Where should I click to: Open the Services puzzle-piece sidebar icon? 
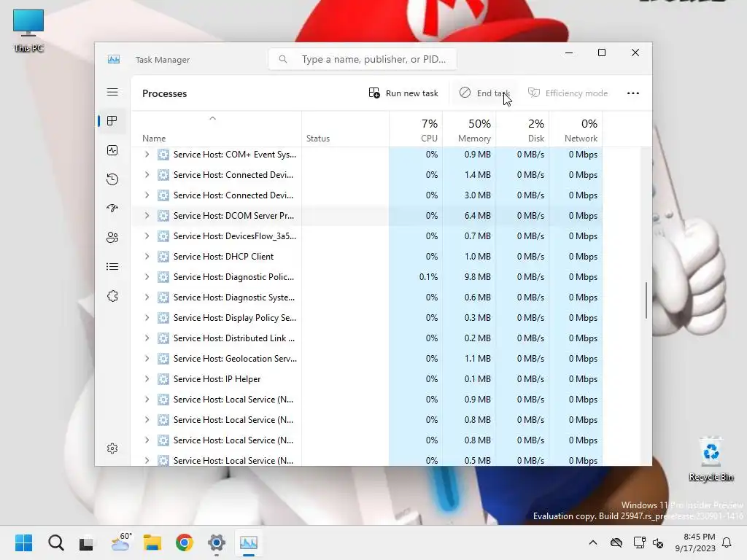point(112,296)
